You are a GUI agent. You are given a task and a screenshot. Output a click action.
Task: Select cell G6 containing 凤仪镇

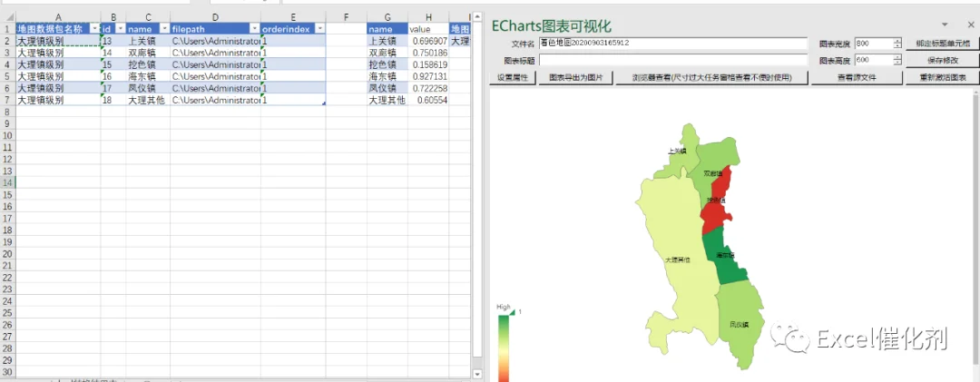(x=387, y=88)
